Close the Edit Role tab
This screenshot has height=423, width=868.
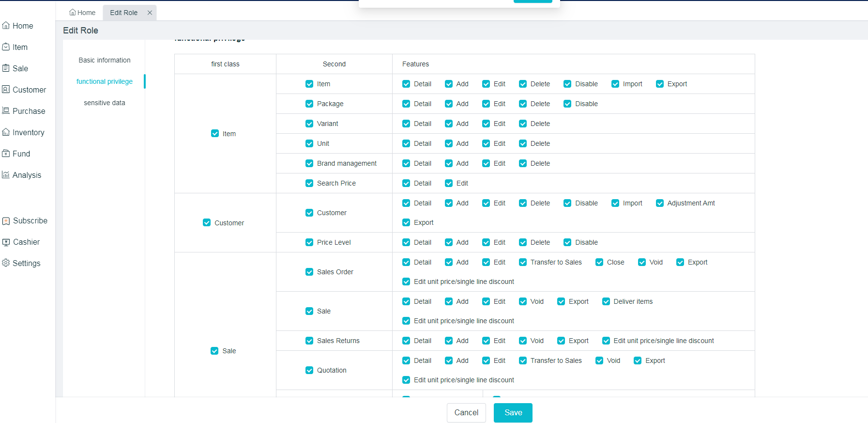coord(150,13)
